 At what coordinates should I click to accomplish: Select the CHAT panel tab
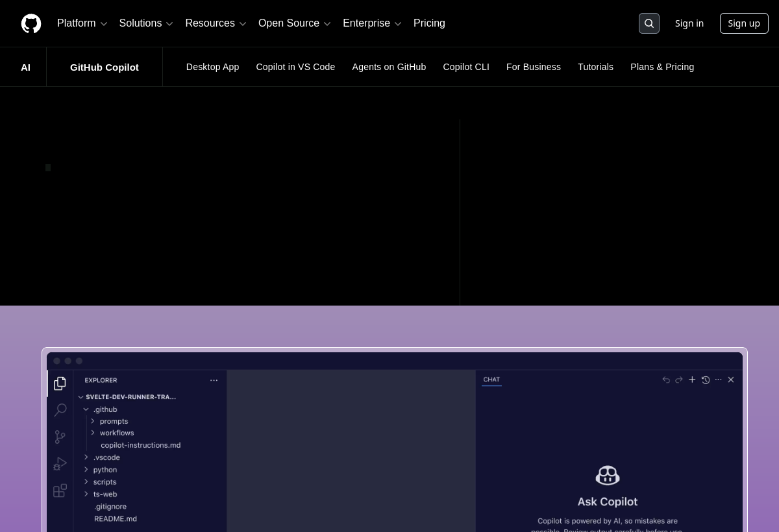491,380
